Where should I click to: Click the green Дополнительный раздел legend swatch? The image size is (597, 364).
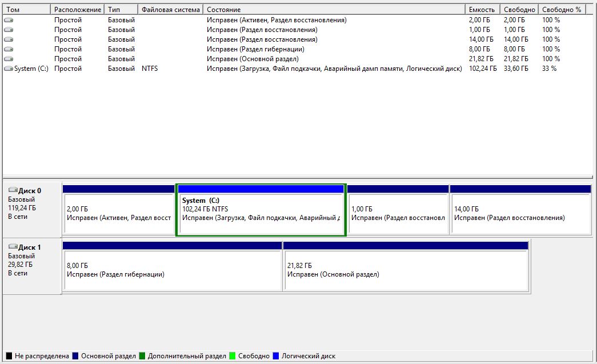pos(142,356)
